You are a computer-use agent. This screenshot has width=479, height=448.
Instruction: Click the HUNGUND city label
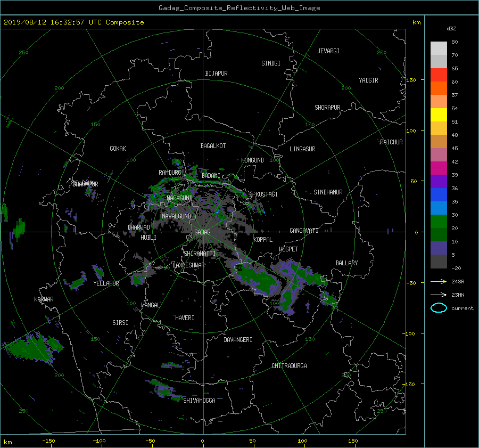(x=252, y=160)
